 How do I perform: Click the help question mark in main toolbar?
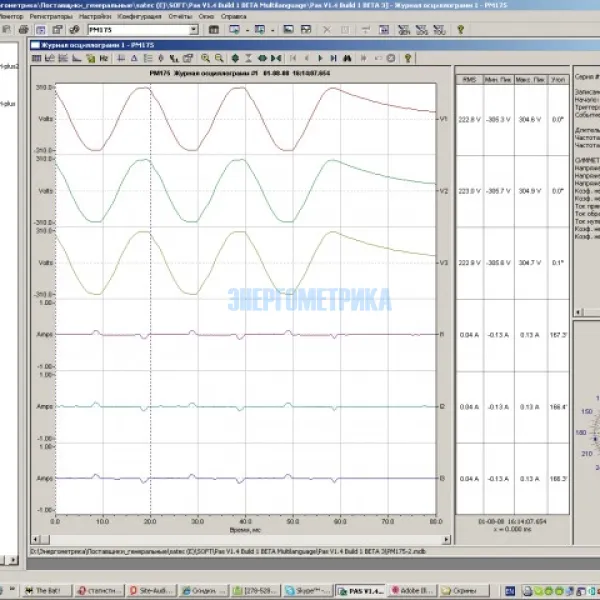(460, 31)
